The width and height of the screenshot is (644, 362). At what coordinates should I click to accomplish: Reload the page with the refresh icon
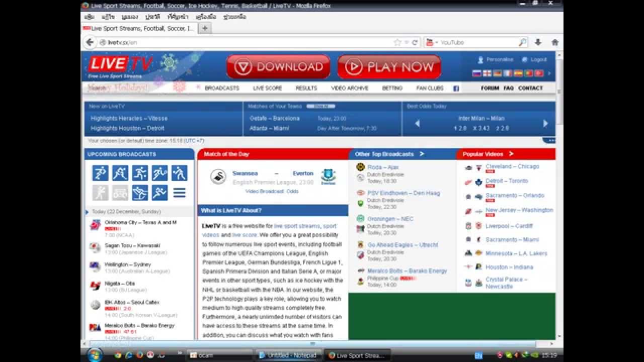pyautogui.click(x=415, y=43)
